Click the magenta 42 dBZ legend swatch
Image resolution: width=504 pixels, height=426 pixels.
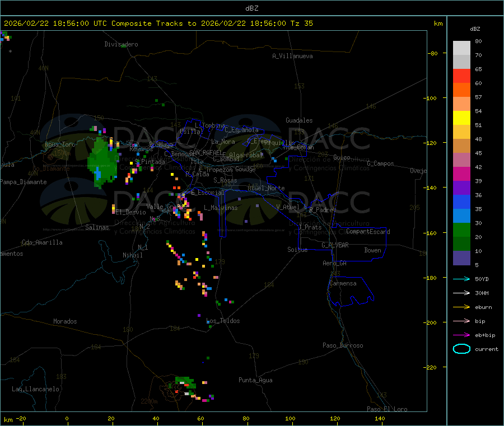pos(461,174)
